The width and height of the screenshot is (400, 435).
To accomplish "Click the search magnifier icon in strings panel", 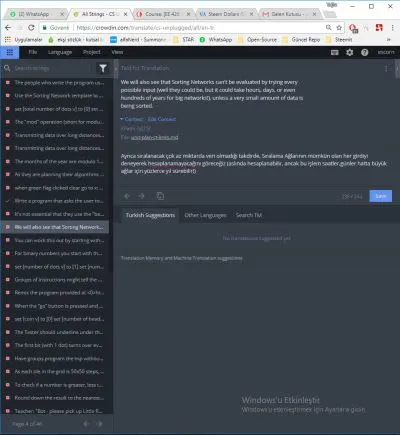I will [x=7, y=68].
